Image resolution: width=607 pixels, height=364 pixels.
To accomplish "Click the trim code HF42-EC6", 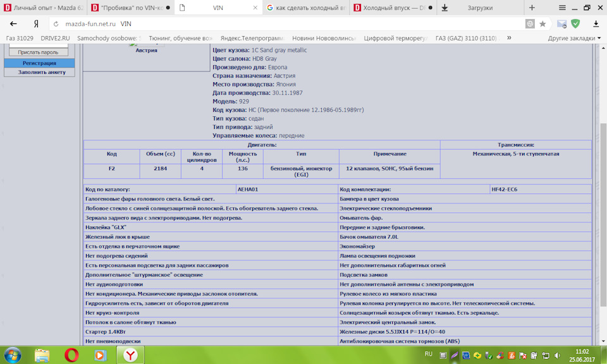I will [504, 190].
